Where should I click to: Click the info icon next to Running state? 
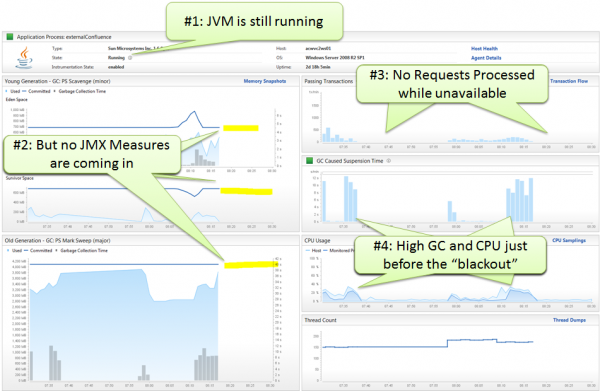(x=130, y=58)
